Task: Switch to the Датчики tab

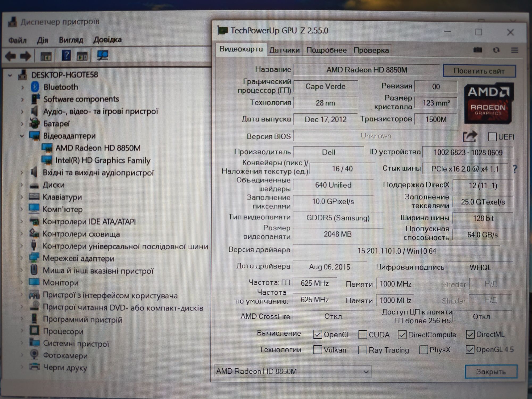Action: [284, 50]
